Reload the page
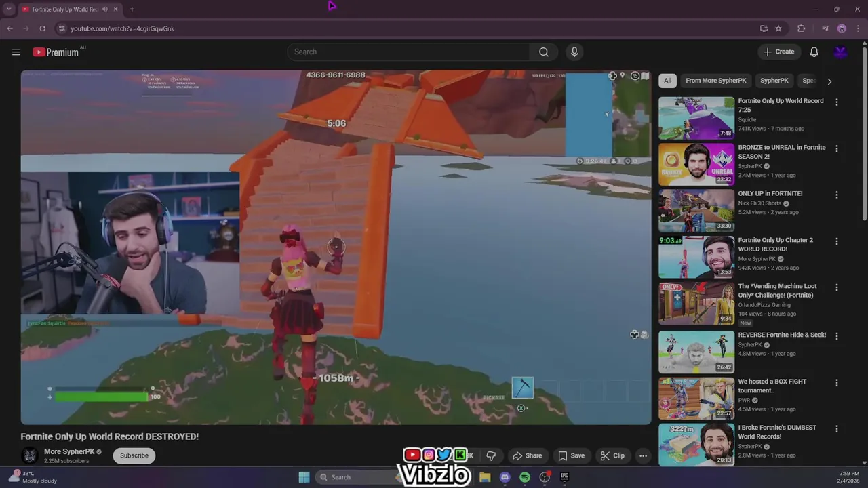Screen dimensions: 868x488 [42, 28]
